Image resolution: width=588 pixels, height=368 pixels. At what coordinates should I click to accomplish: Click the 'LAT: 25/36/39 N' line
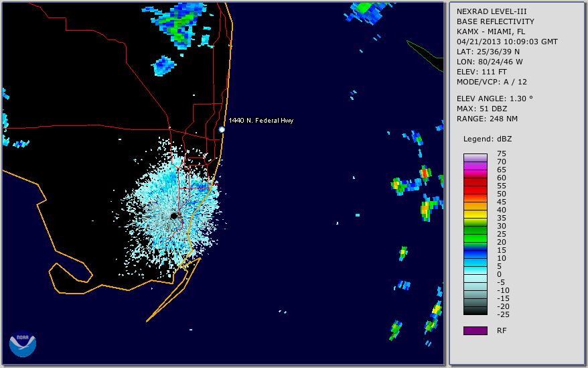[488, 52]
